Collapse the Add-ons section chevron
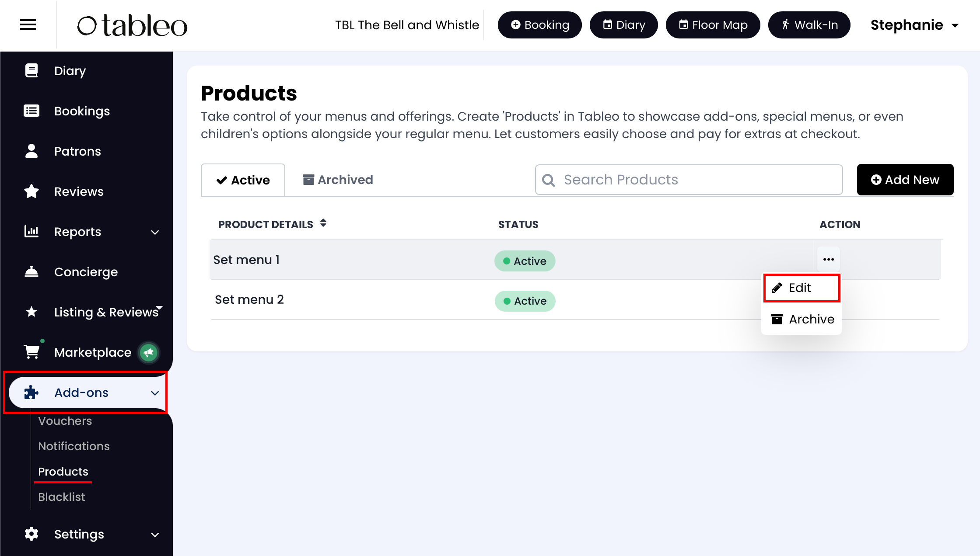 155,393
